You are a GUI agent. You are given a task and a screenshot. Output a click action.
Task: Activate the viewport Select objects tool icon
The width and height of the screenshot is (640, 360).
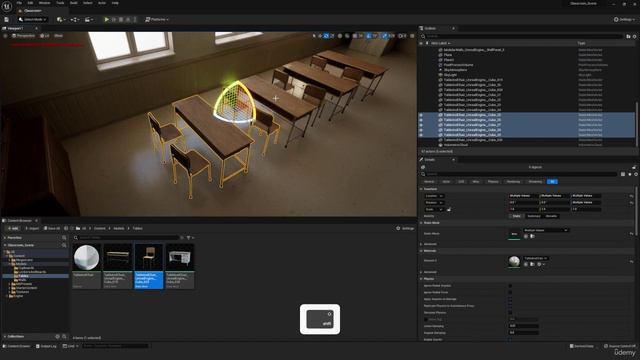pyautogui.click(x=314, y=36)
